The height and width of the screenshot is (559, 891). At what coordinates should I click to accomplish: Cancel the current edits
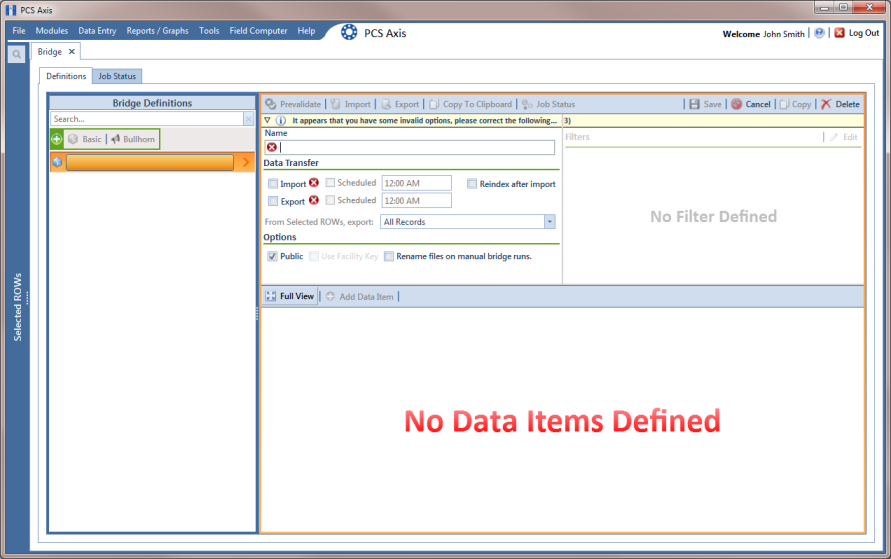click(x=751, y=104)
